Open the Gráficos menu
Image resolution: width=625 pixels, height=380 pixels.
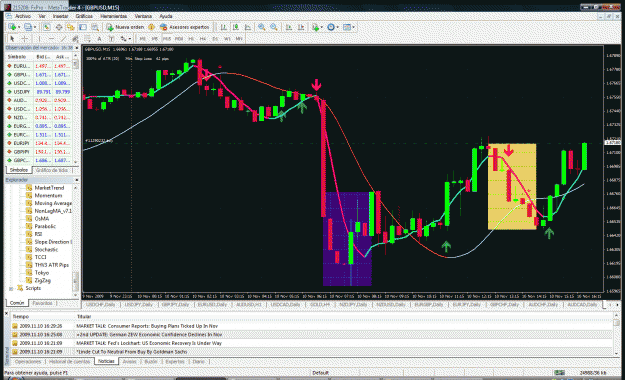pyautogui.click(x=84, y=16)
